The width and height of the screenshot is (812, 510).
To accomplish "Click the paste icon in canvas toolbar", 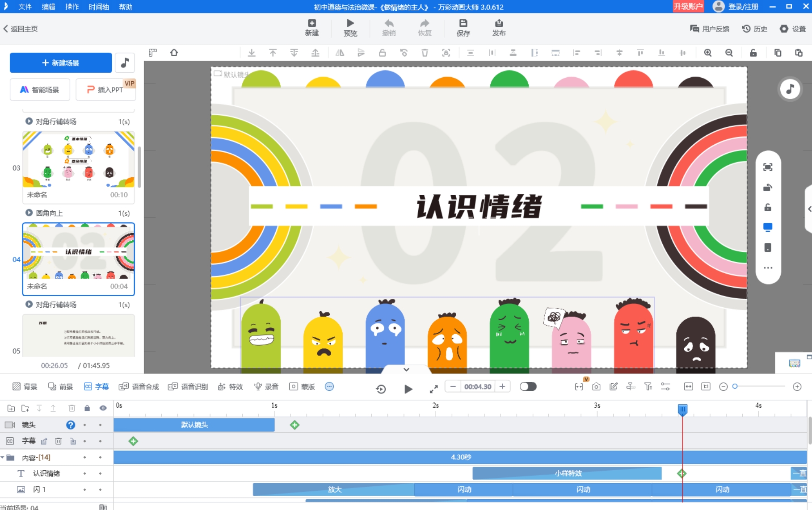I will (799, 53).
